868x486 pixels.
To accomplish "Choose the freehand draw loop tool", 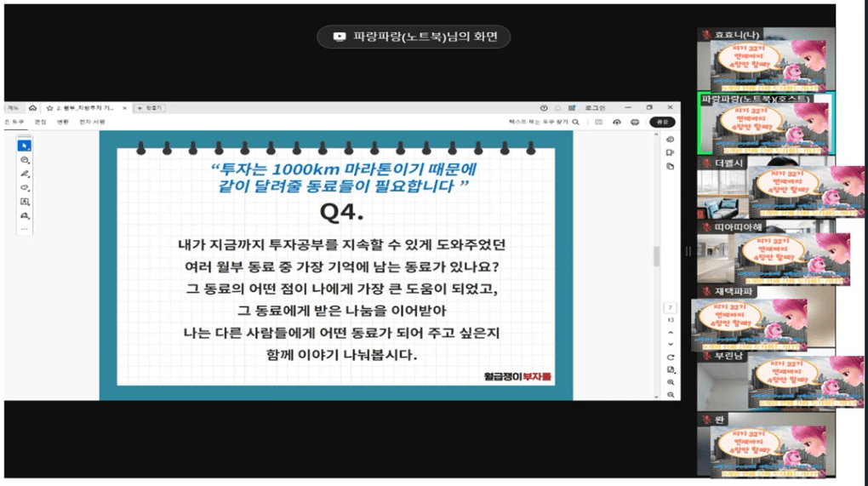I will point(25,187).
